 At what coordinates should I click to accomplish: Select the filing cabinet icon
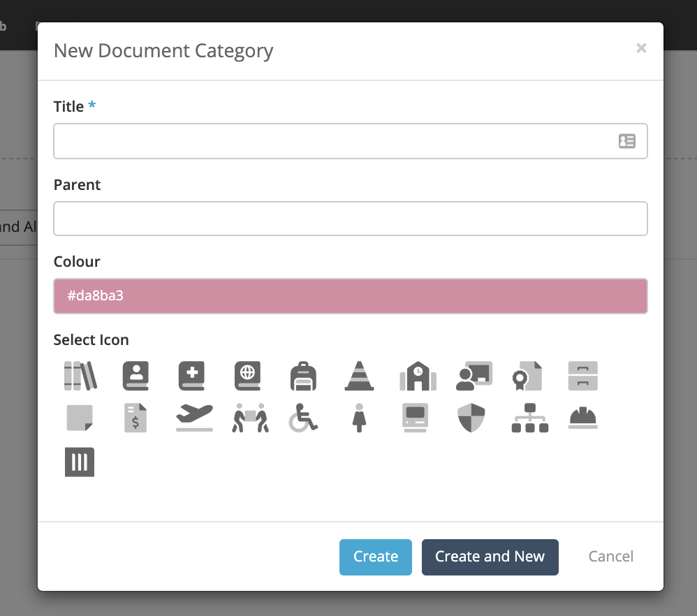coord(582,376)
